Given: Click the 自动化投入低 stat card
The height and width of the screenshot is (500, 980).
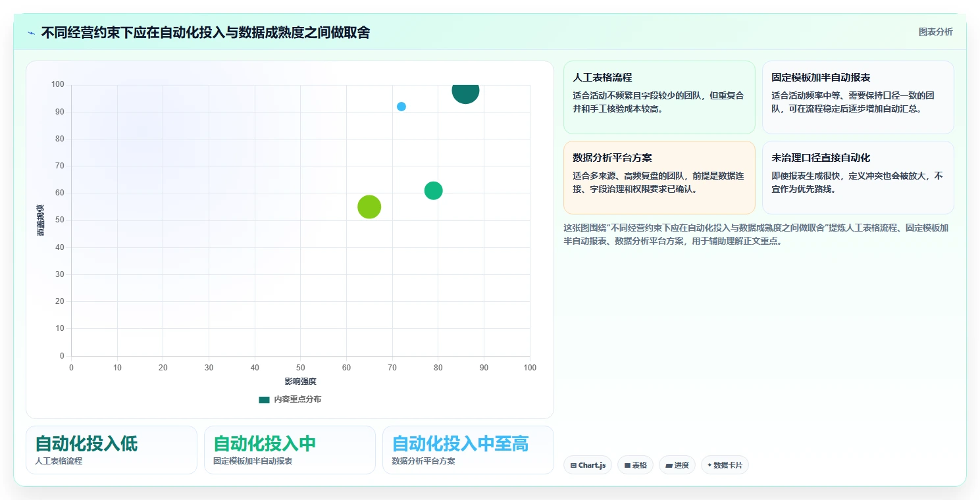Looking at the screenshot, I should coord(111,450).
